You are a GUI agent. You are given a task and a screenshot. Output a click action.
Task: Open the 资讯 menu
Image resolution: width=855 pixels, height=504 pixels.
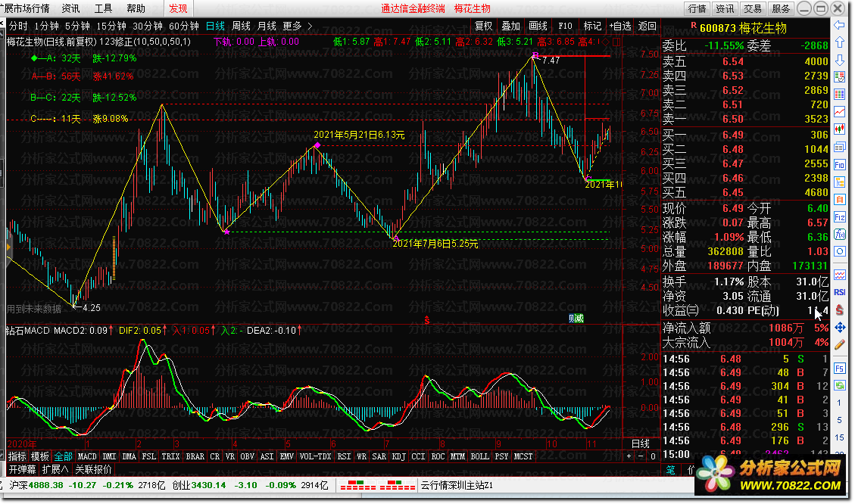pyautogui.click(x=70, y=8)
